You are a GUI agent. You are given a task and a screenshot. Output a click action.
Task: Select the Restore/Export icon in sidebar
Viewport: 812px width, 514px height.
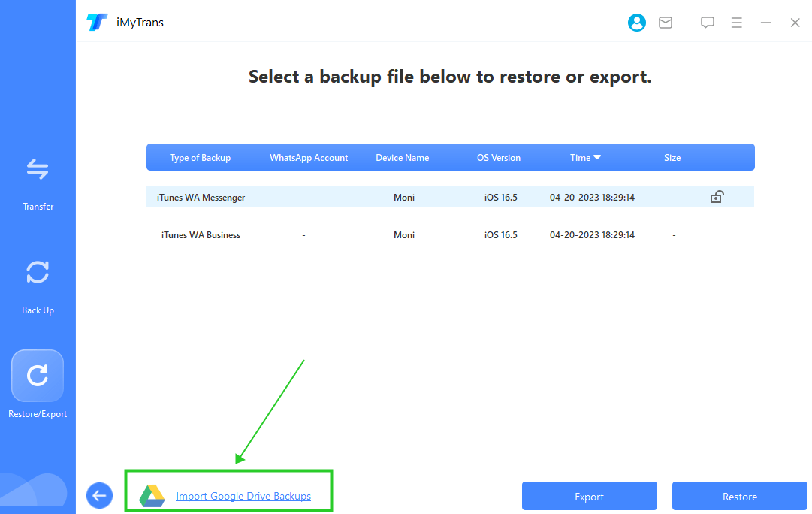coord(38,376)
